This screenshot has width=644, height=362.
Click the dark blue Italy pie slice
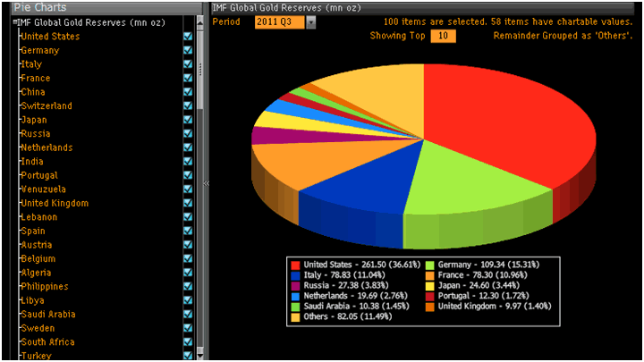click(x=366, y=185)
